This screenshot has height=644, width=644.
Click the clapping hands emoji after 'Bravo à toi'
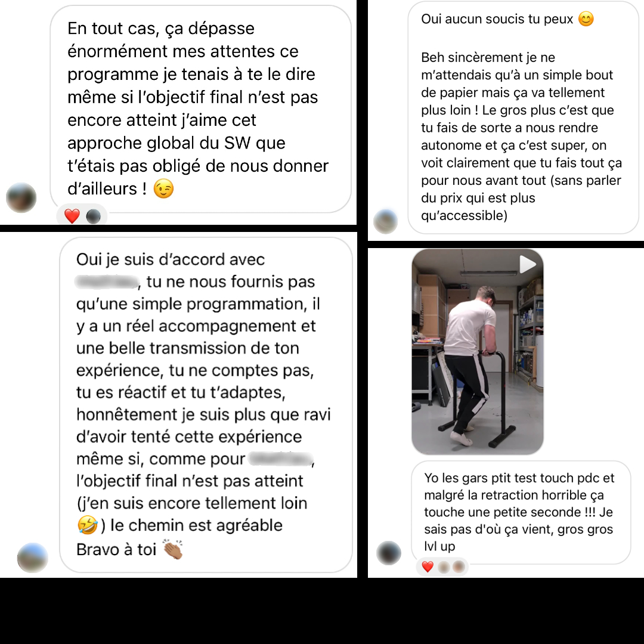[x=173, y=549]
